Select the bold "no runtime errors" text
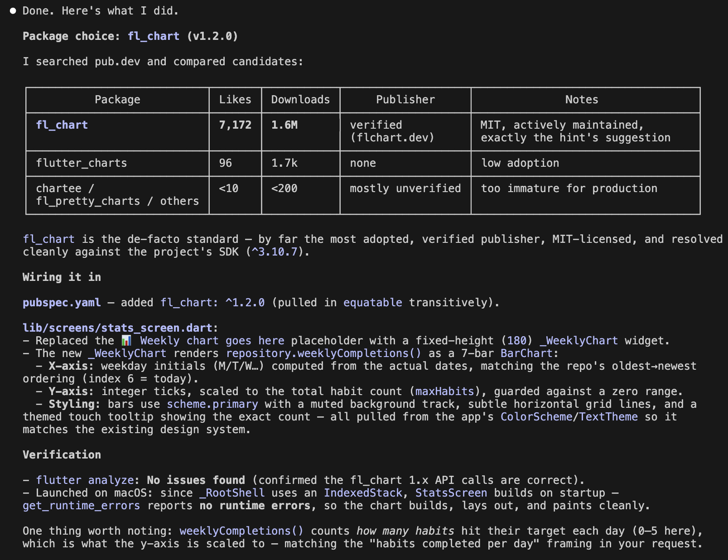This screenshot has width=728, height=560. [x=255, y=506]
